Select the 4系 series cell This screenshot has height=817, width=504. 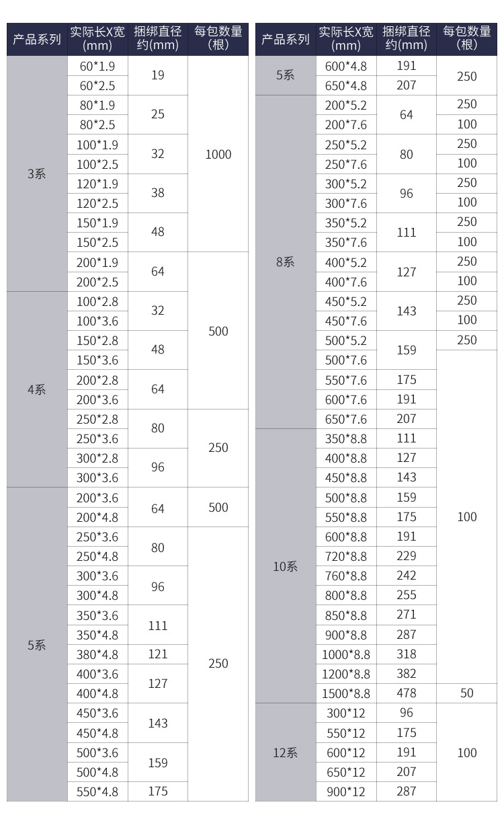37,389
